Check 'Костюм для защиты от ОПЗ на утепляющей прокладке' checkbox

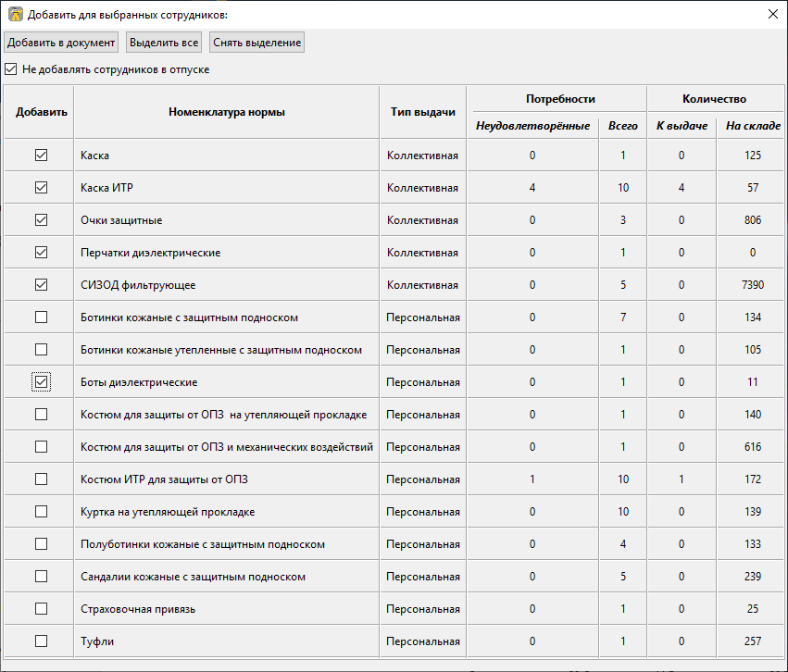42,415
